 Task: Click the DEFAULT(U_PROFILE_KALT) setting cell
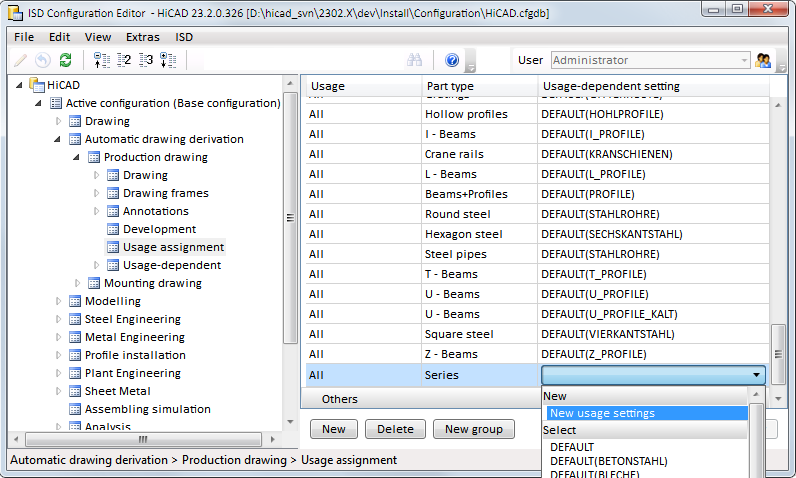click(x=653, y=314)
